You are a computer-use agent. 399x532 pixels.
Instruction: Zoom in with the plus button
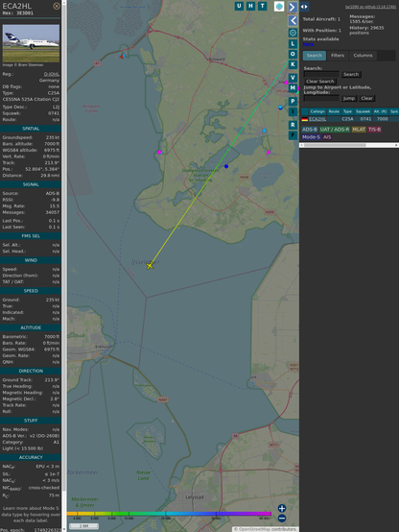282,508
